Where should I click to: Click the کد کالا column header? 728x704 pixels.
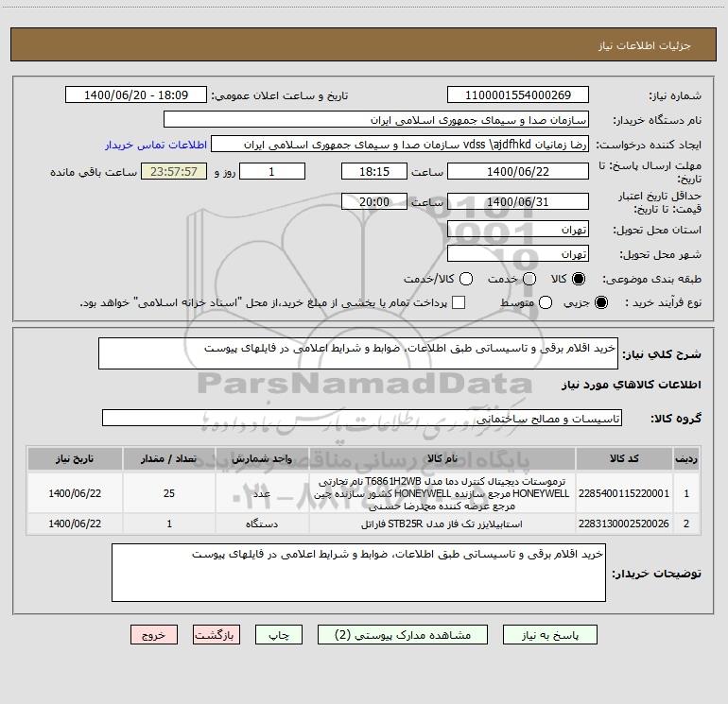pyautogui.click(x=624, y=458)
